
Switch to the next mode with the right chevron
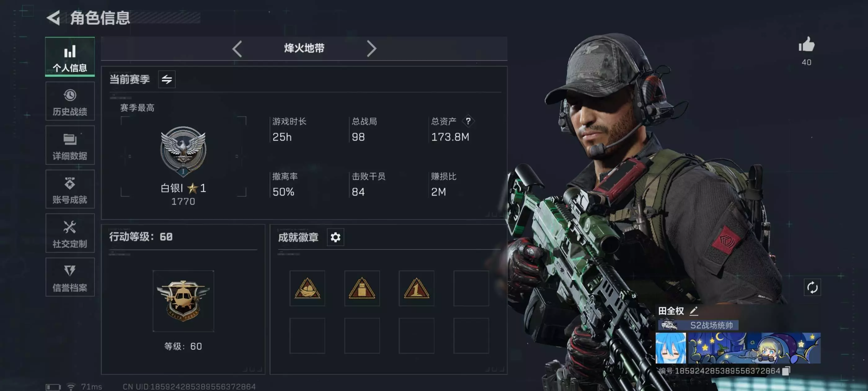371,49
